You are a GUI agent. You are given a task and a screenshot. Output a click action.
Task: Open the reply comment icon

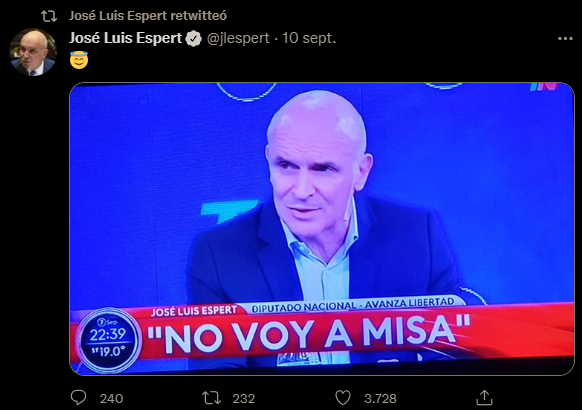tap(78, 398)
